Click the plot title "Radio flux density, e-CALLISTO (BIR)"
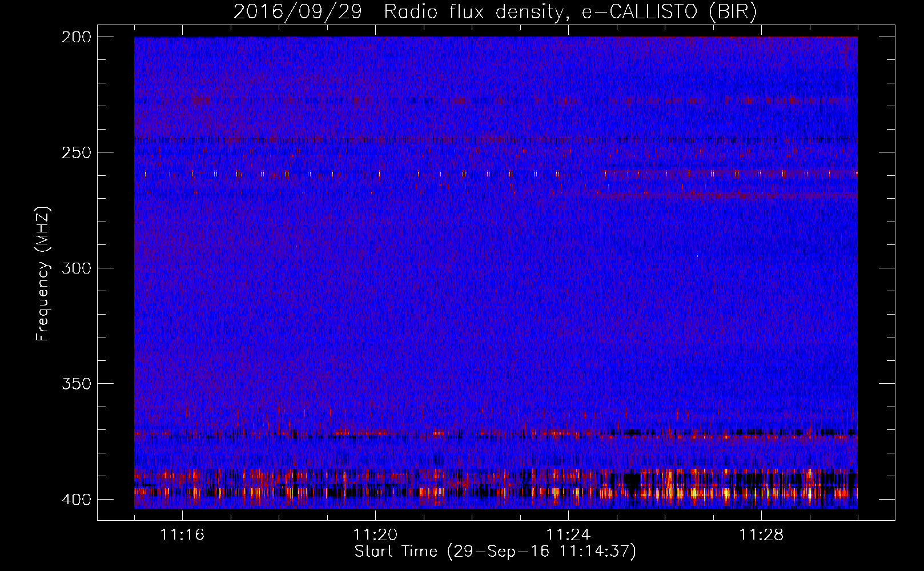The width and height of the screenshot is (924, 571). [x=570, y=12]
